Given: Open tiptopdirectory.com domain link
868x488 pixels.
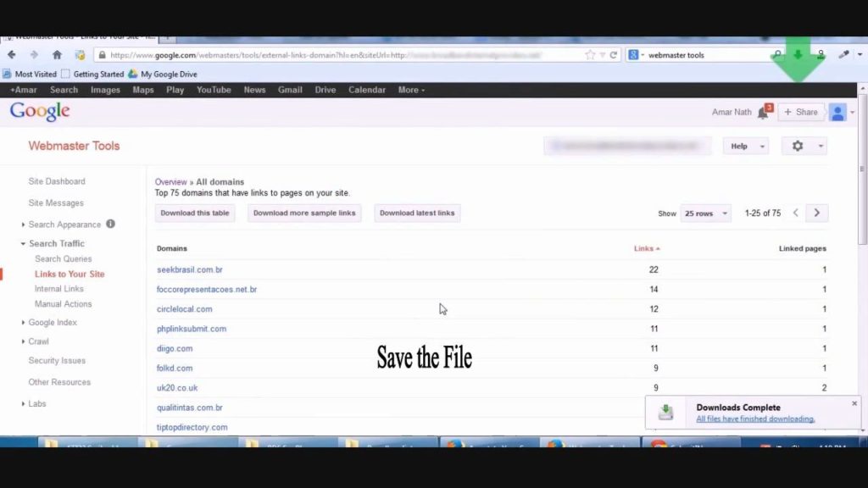Looking at the screenshot, I should 192,427.
